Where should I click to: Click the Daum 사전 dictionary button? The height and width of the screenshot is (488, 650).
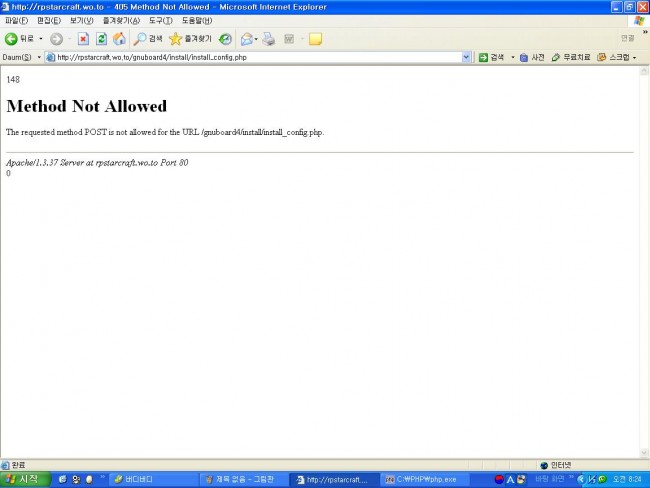coord(531,57)
